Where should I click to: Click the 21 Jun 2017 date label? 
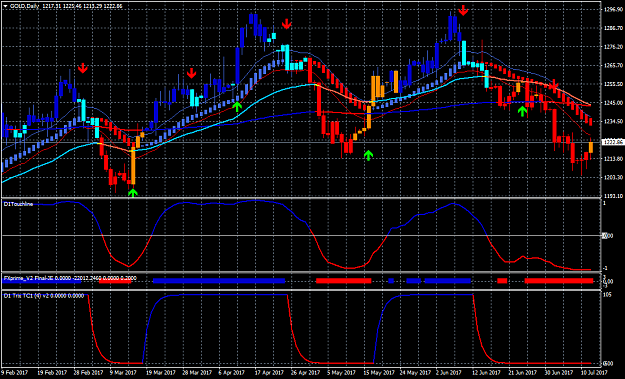524,373
